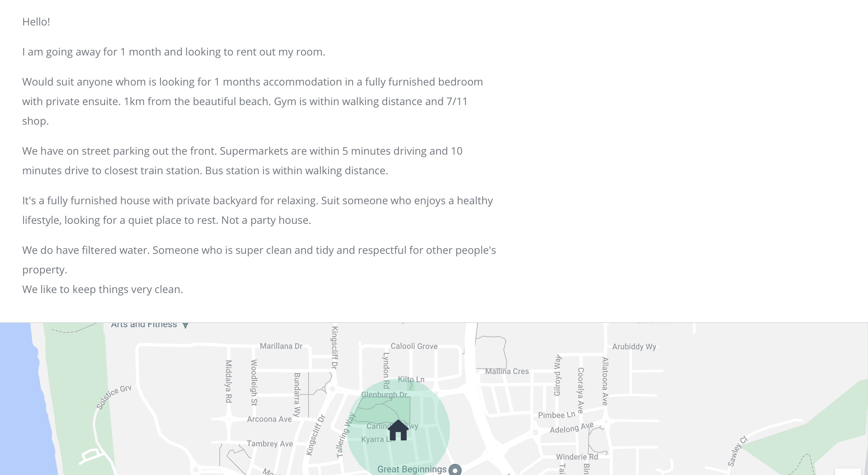Select the Arcoona Ave street label

[269, 419]
